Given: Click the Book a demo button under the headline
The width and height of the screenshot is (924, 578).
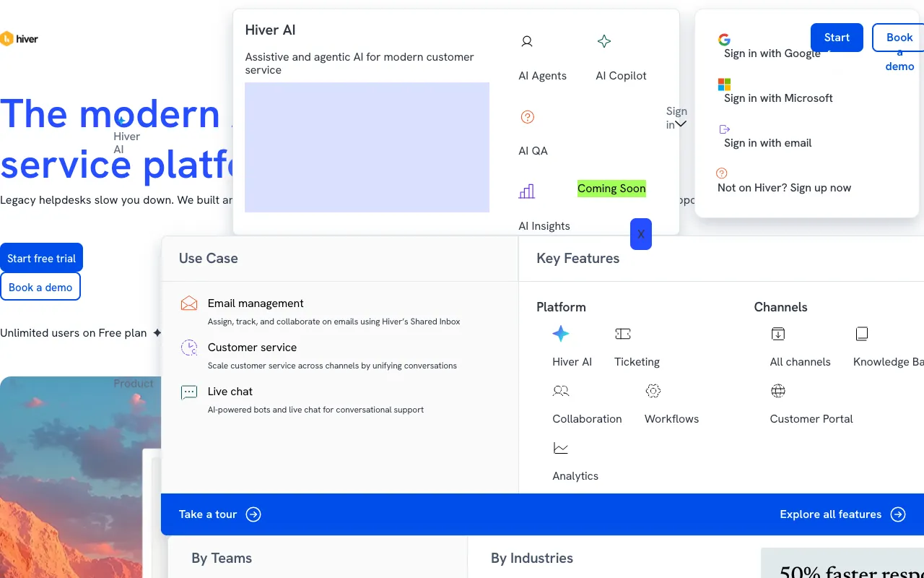Looking at the screenshot, I should (40, 287).
